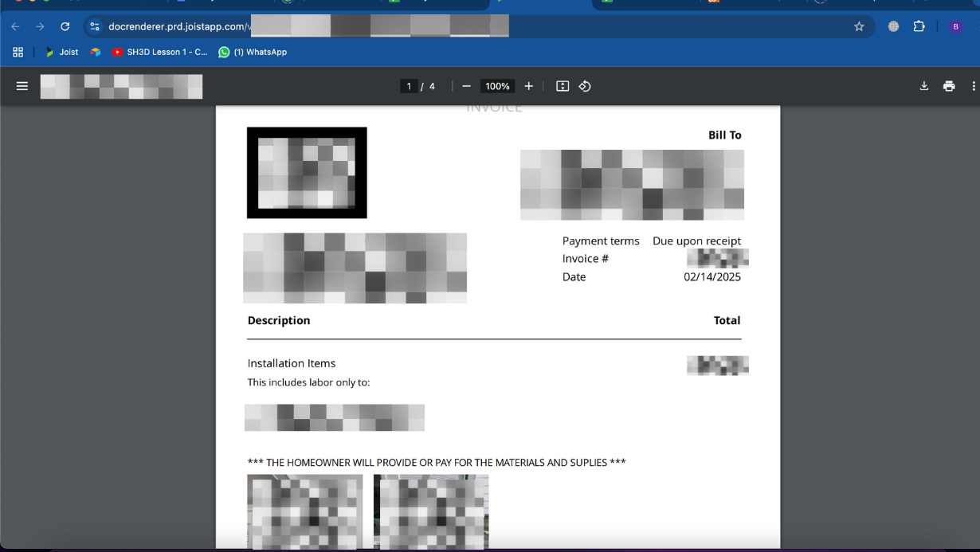Select the 'Date' label
The width and height of the screenshot is (980, 552).
click(x=574, y=277)
